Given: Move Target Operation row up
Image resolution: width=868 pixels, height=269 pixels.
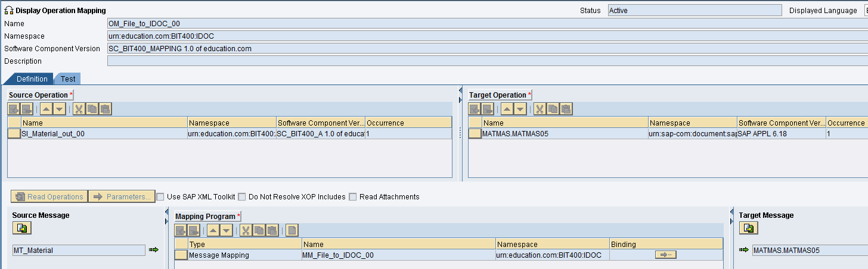Looking at the screenshot, I should (507, 109).
